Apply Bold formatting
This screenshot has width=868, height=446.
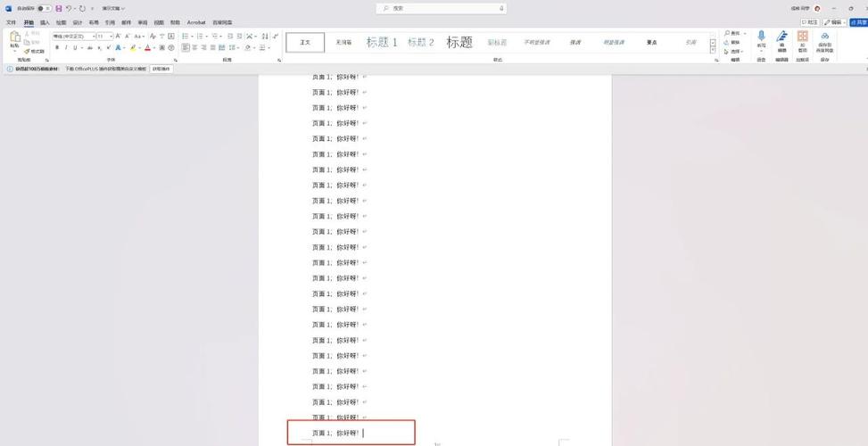[x=57, y=48]
